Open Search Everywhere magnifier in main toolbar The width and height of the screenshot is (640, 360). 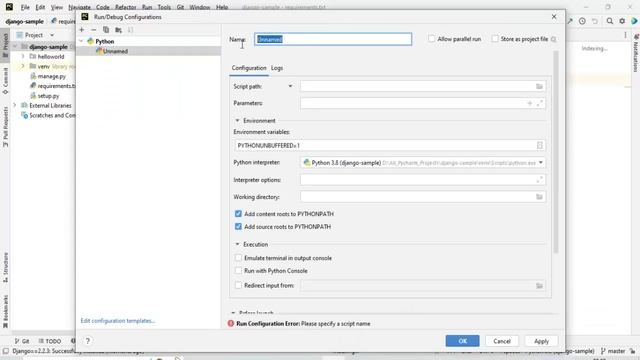click(609, 21)
